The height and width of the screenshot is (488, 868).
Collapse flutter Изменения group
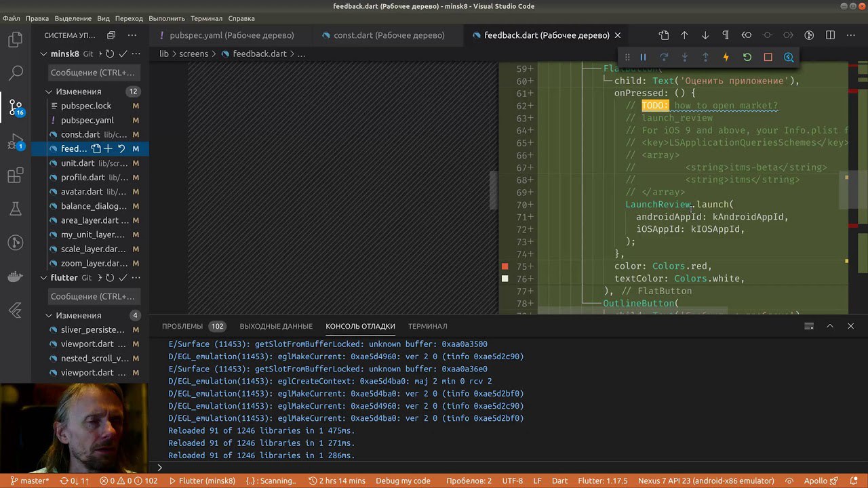pos(49,315)
